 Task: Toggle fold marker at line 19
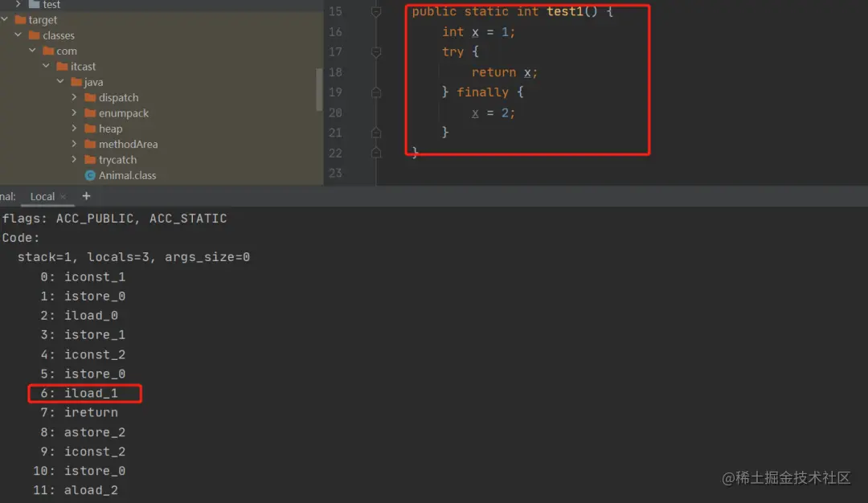point(376,92)
